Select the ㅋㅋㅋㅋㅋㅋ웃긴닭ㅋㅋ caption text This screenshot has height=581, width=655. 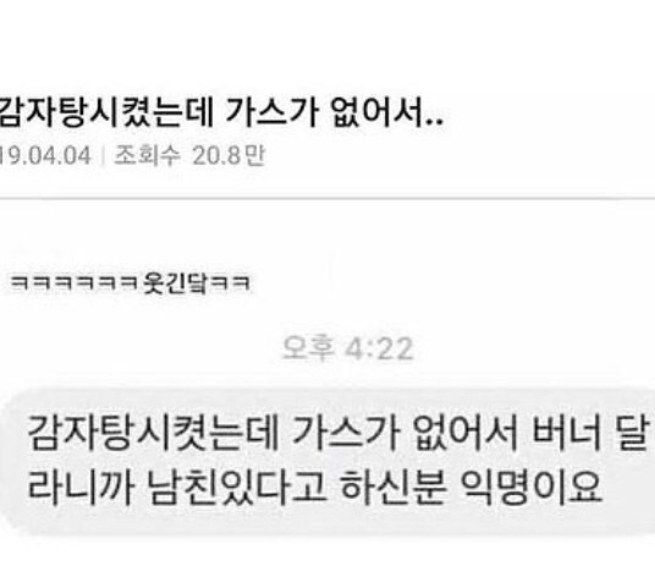click(x=130, y=283)
